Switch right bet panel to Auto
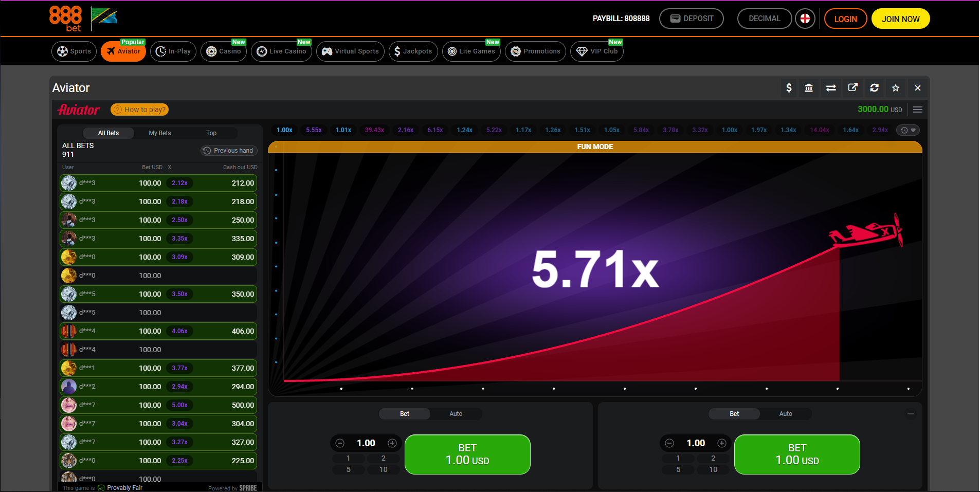980x492 pixels. (785, 414)
